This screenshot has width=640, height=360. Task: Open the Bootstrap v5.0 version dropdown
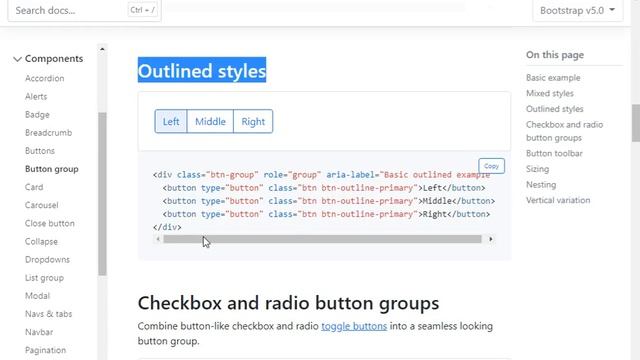[577, 11]
